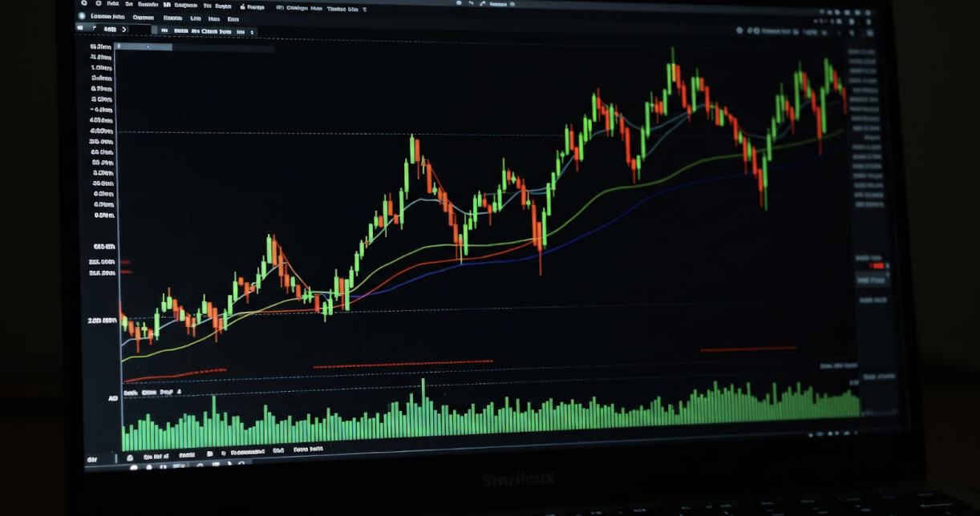Open the dropdown arrow ending the top menu bar
The height and width of the screenshot is (516, 980).
[x=365, y=9]
